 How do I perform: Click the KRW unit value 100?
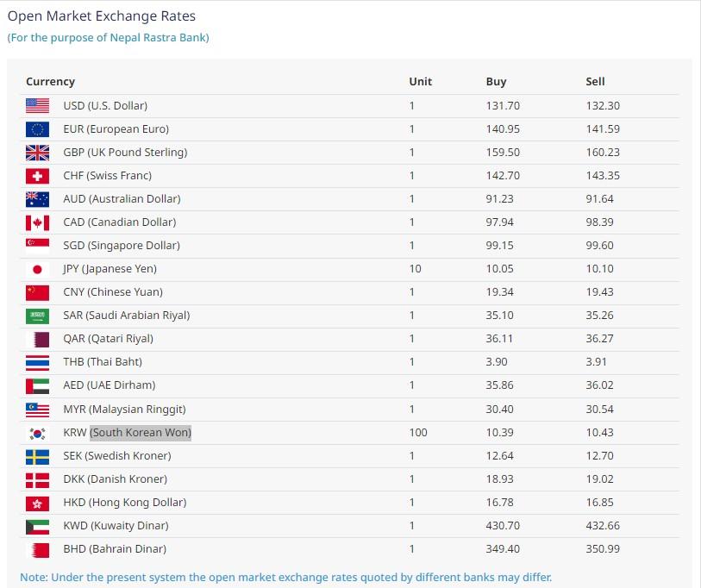pos(418,433)
